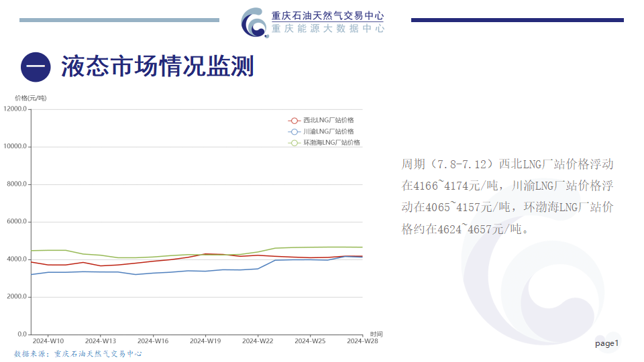Click the 重庆石油天然气交易中心 title text
Screen dimensions: 644x362
[327, 15]
